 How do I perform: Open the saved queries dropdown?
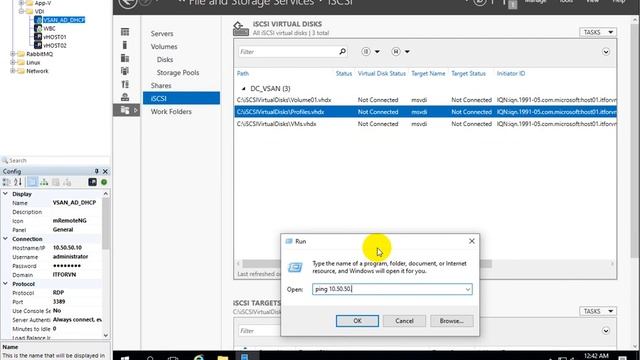(x=400, y=51)
